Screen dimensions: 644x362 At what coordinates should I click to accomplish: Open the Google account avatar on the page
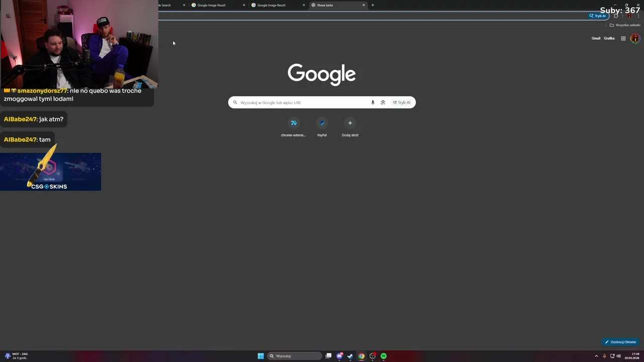pyautogui.click(x=635, y=38)
